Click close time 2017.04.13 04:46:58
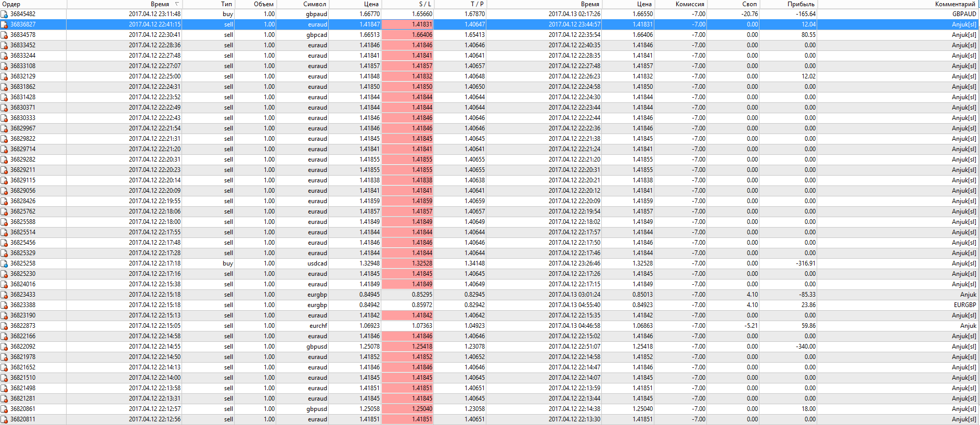The height and width of the screenshot is (425, 980). point(574,326)
